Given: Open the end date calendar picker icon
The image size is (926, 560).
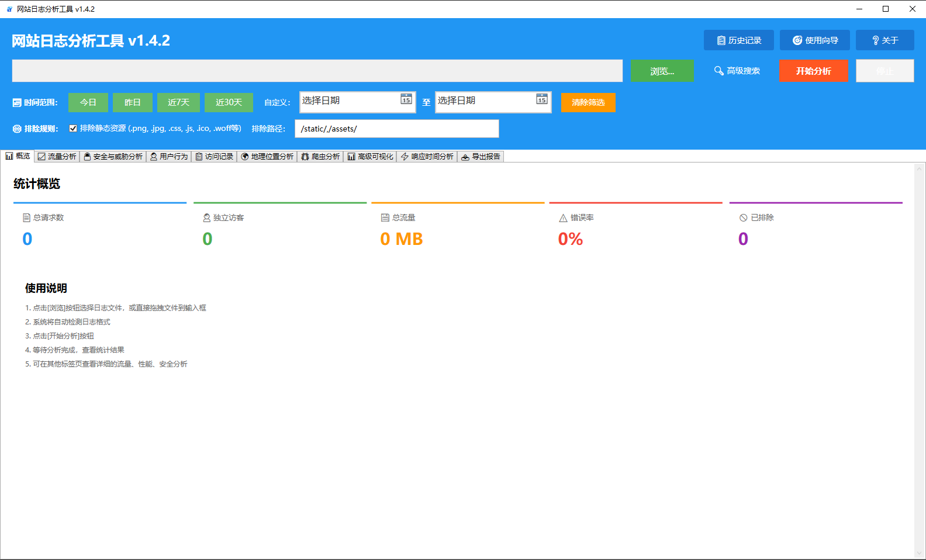Looking at the screenshot, I should click(x=542, y=99).
